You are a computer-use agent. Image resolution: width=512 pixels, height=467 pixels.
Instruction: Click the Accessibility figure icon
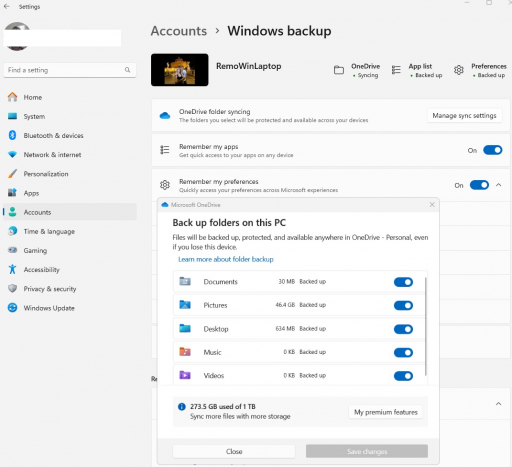coord(12,269)
